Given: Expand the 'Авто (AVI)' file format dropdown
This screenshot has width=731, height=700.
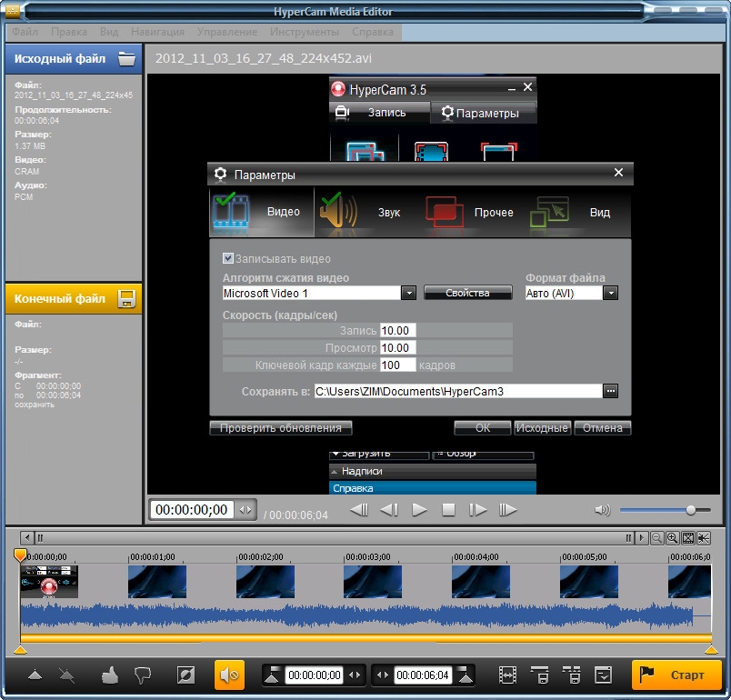Looking at the screenshot, I should tap(610, 293).
